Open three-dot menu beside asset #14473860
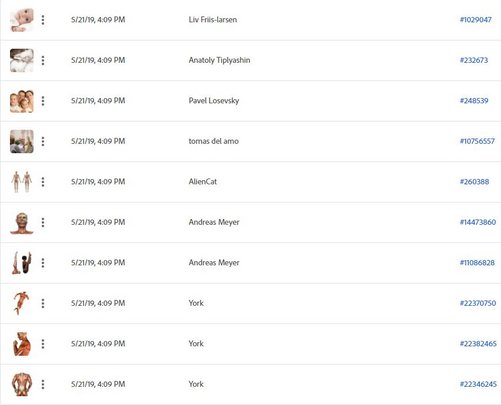 [43, 222]
